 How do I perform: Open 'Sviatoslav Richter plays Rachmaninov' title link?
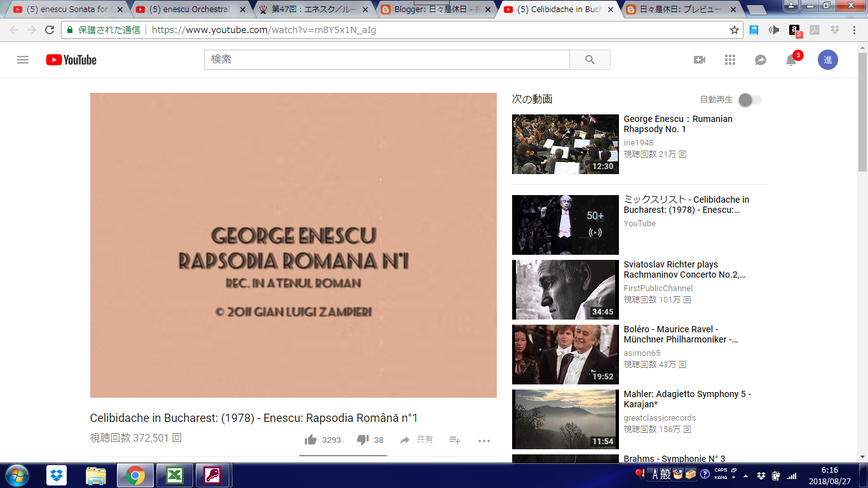pyautogui.click(x=685, y=269)
